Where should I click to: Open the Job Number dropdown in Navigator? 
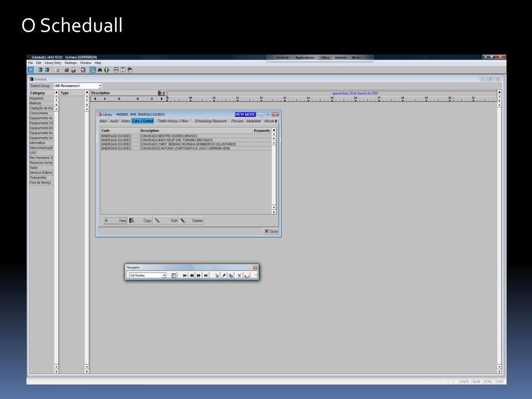(x=164, y=275)
